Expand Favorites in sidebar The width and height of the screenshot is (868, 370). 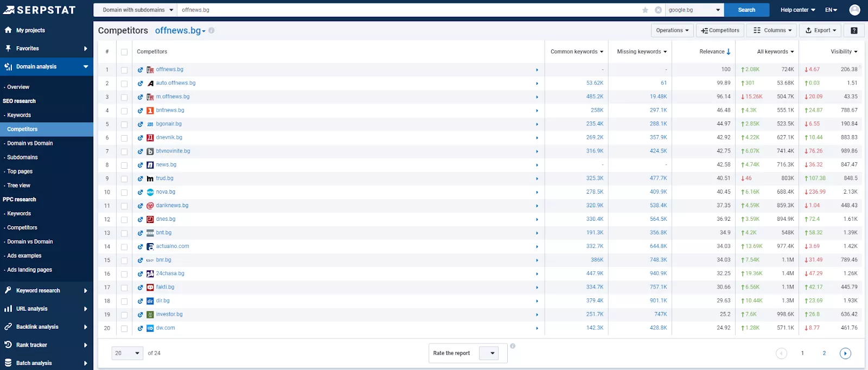[46, 48]
